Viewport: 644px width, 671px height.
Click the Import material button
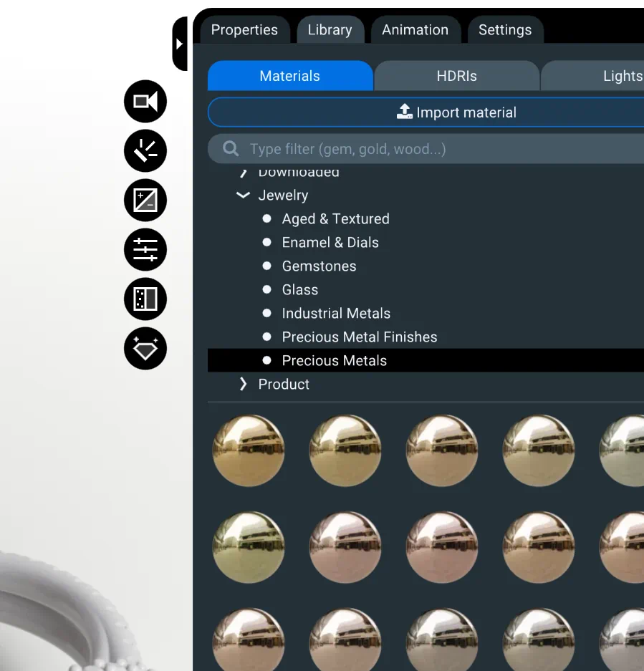click(426, 112)
